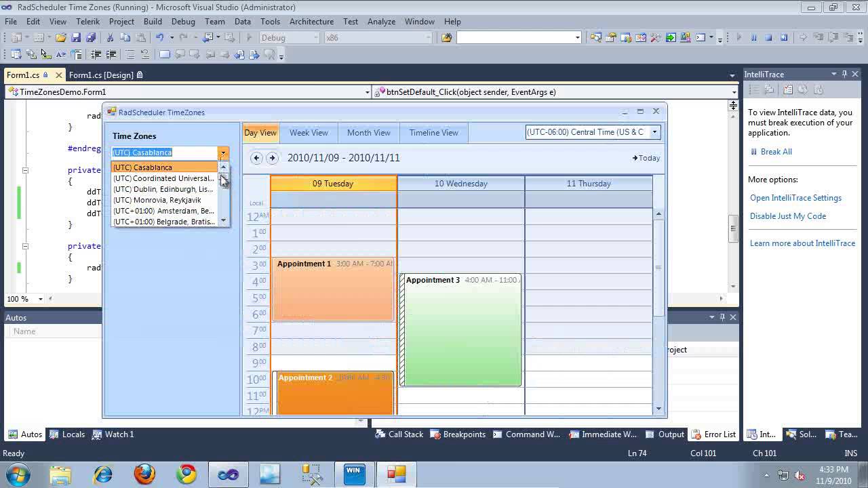Viewport: 868px width, 488px height.
Task: Click the Undo arrow icon
Action: click(x=159, y=38)
